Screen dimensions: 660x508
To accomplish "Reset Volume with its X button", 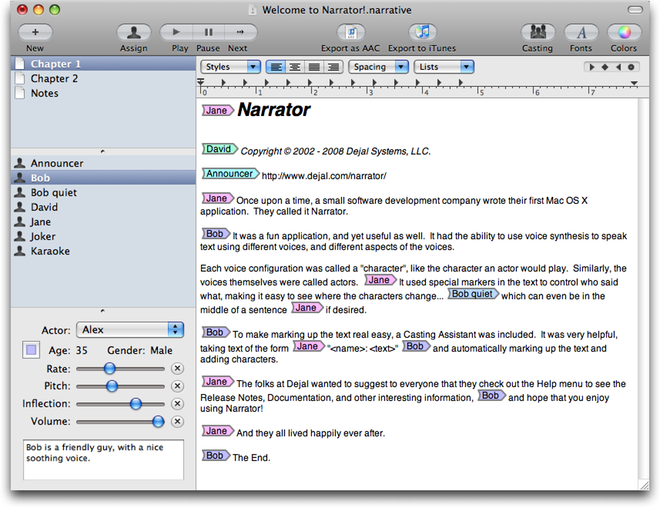I will click(x=178, y=421).
